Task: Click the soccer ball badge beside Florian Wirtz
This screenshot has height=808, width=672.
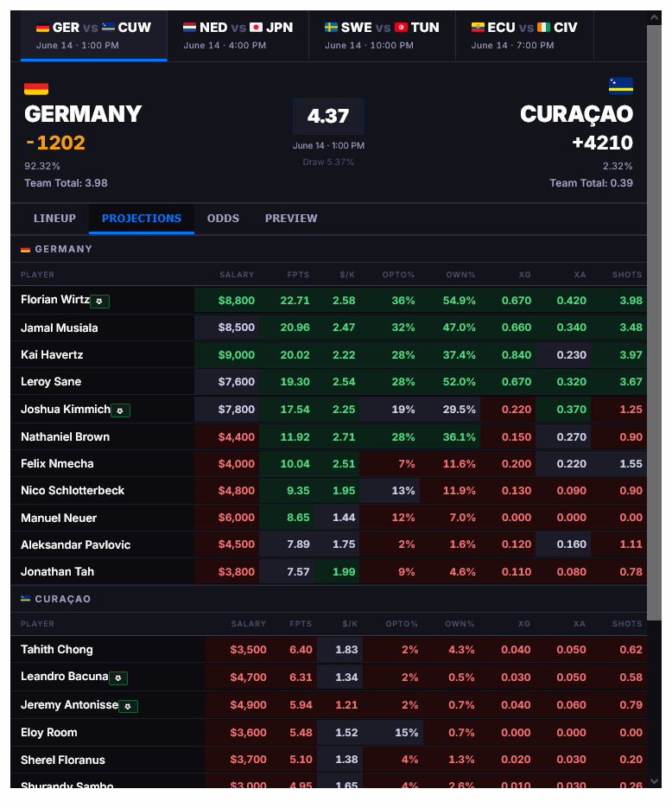Action: (x=99, y=301)
